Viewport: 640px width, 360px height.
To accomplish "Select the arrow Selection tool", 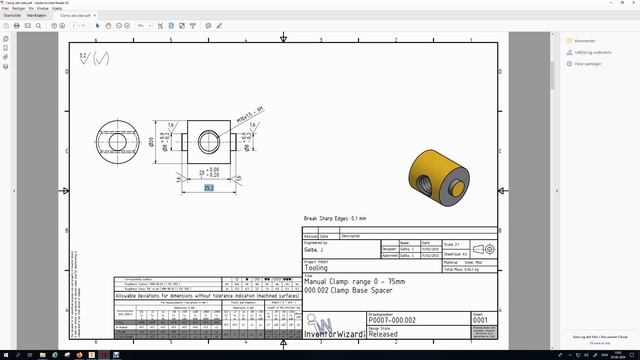I will click(97, 26).
